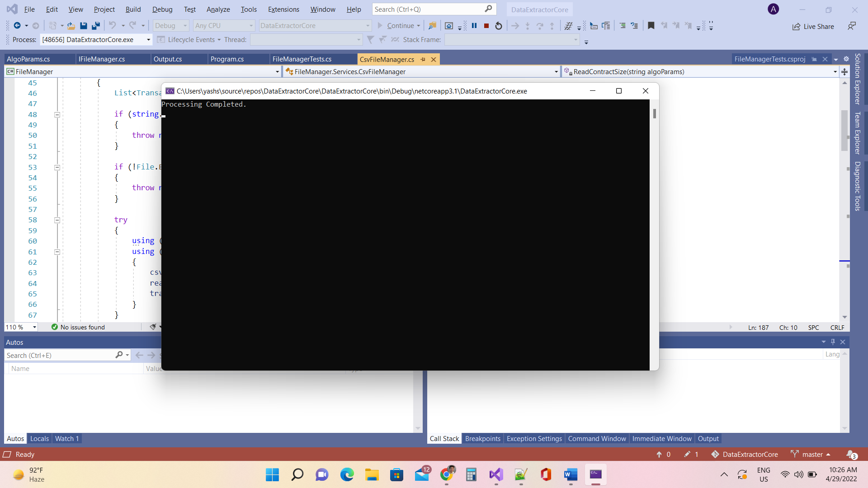Open the File menu
868x488 pixels.
pyautogui.click(x=29, y=9)
